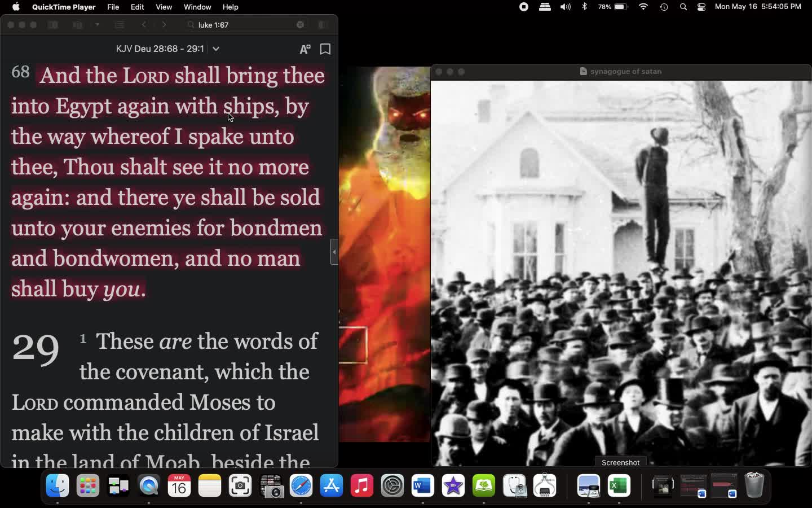Screen dimensions: 812x508
Task: Click the Mon May 16 5:54:05 PM clock
Action: click(x=758, y=7)
